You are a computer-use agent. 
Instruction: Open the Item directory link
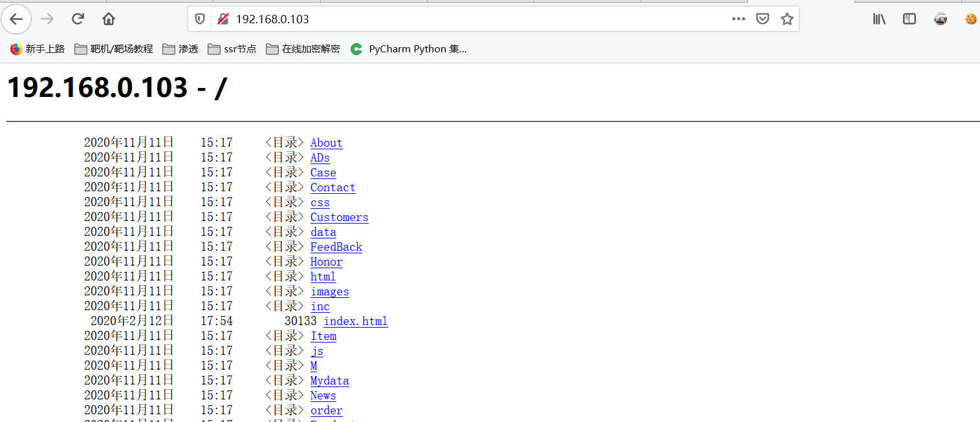click(x=323, y=336)
